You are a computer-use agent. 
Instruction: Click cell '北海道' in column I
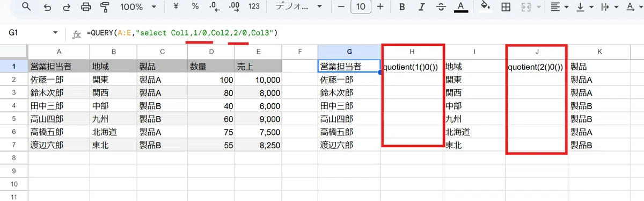[474, 132]
